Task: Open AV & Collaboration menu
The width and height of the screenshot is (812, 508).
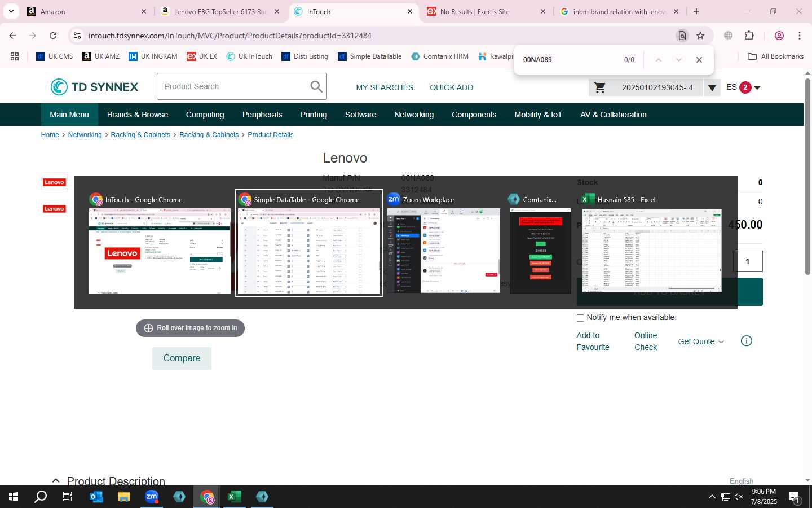Action: coord(614,115)
